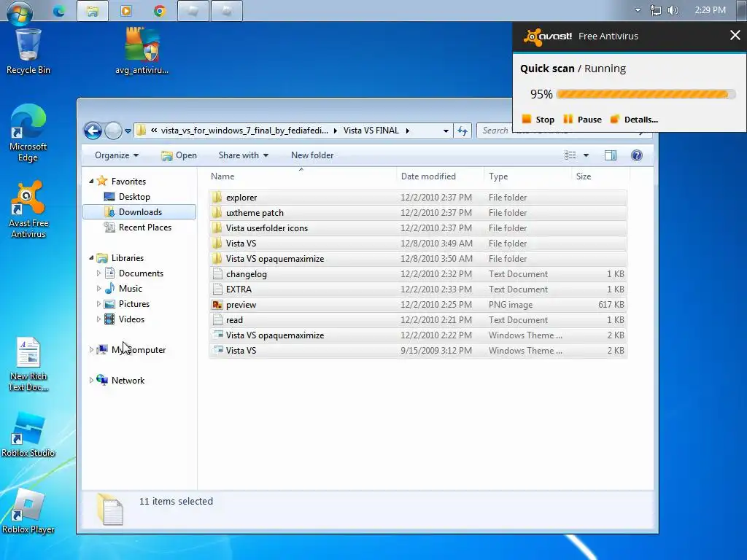Image resolution: width=747 pixels, height=560 pixels.
Task: Open the volume speaker tray icon
Action: click(x=673, y=10)
